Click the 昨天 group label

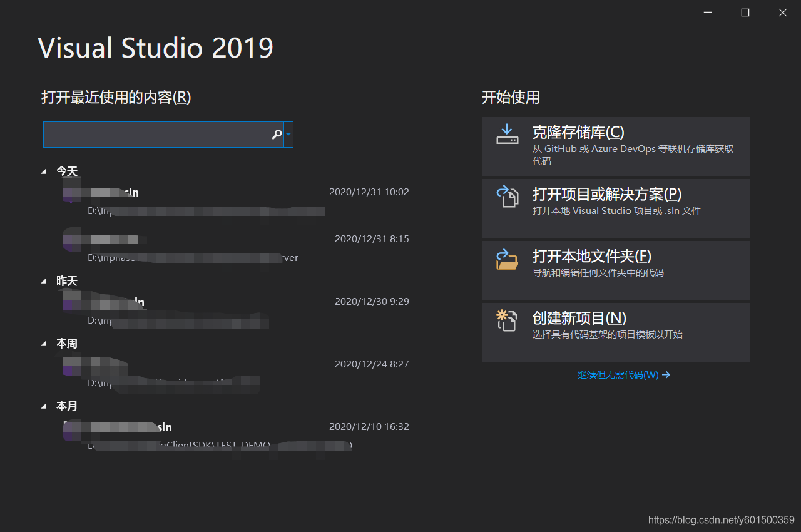pyautogui.click(x=67, y=281)
